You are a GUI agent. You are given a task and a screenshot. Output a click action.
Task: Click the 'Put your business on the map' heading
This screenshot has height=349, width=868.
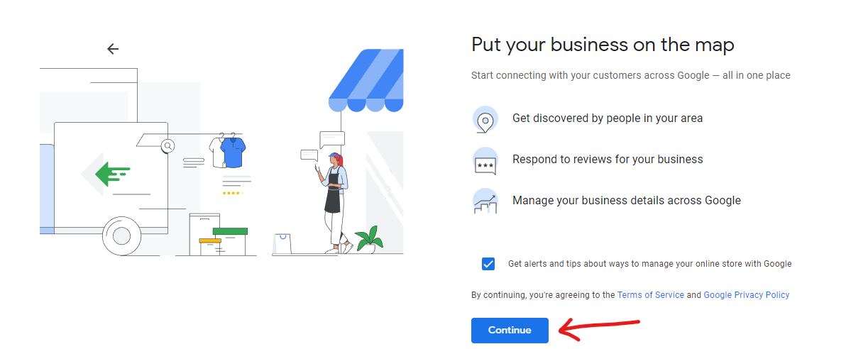click(x=603, y=45)
